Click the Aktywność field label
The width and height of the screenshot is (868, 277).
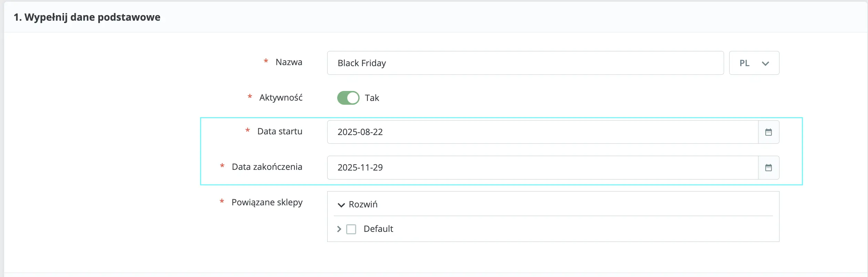281,98
